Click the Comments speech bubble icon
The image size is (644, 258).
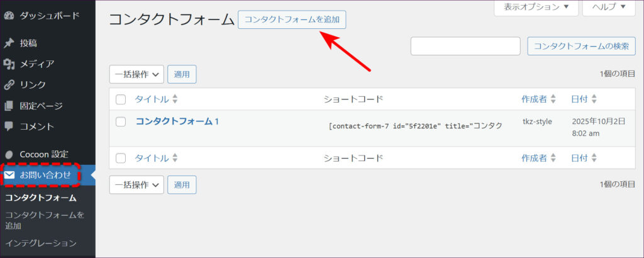pyautogui.click(x=9, y=126)
